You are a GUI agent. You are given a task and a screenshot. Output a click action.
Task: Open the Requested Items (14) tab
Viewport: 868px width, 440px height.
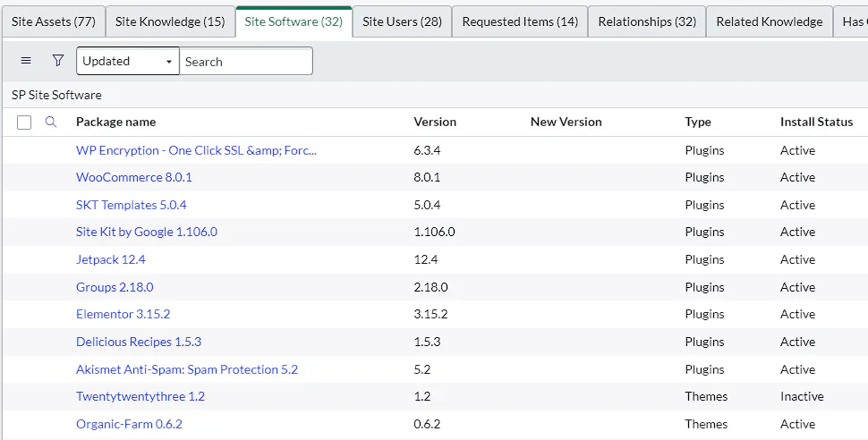click(x=520, y=21)
